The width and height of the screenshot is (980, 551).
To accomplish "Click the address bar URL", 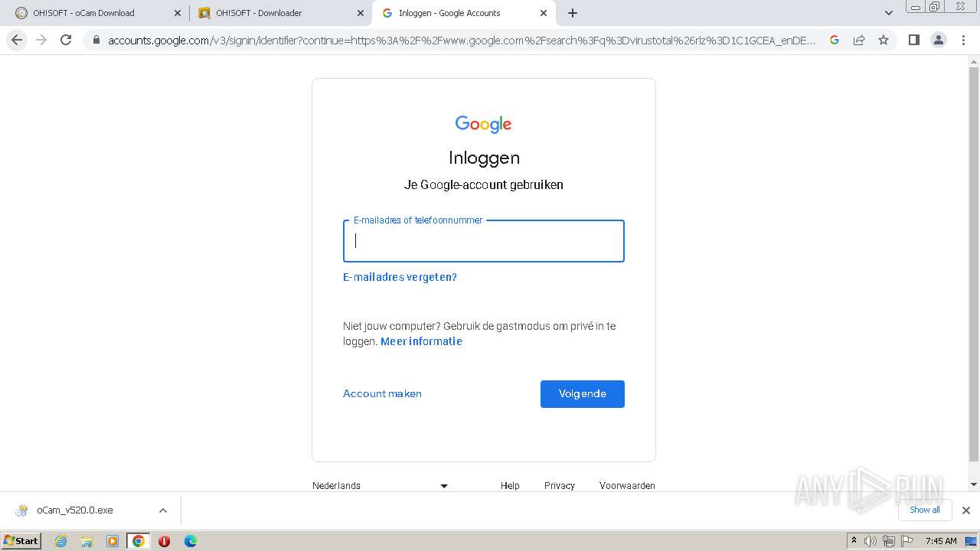I will point(462,41).
